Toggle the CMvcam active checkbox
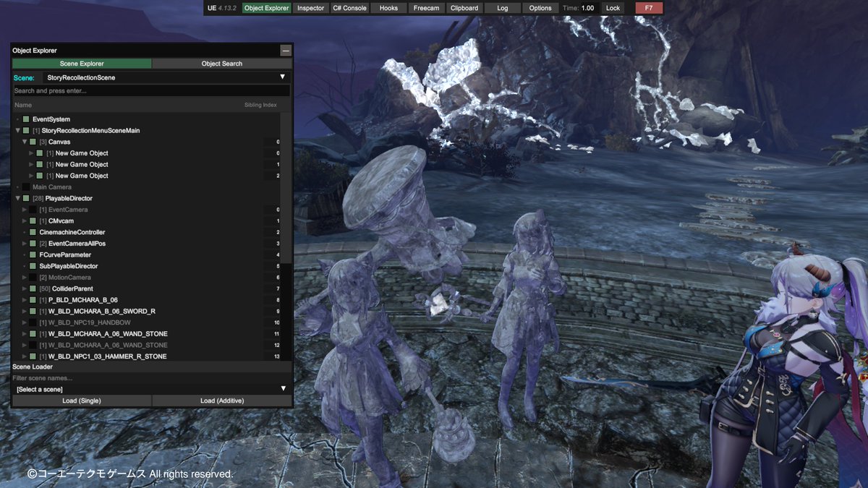This screenshot has height=488, width=868. (x=33, y=221)
